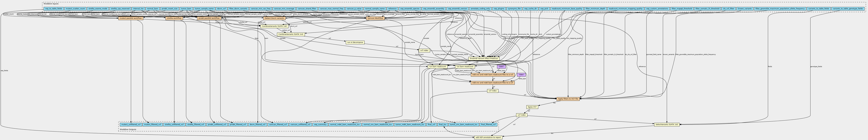
Task: Select the readcount_minimum_base_quality input node
Action: click(567, 8)
